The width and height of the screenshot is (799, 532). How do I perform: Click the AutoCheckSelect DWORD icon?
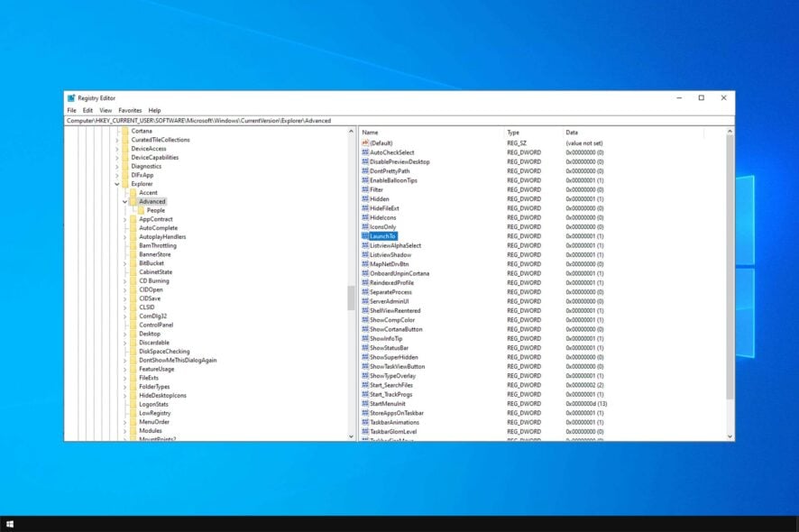coord(365,152)
